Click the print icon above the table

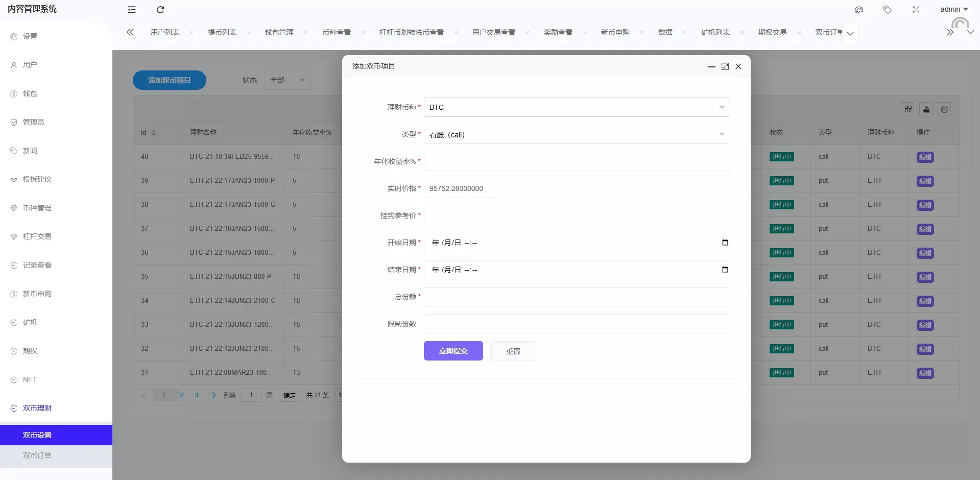944,109
